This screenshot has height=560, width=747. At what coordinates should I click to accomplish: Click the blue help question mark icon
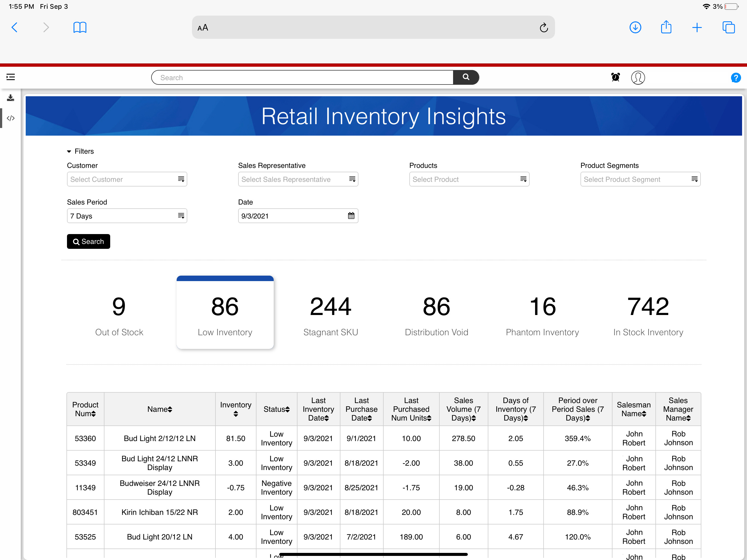[736, 78]
